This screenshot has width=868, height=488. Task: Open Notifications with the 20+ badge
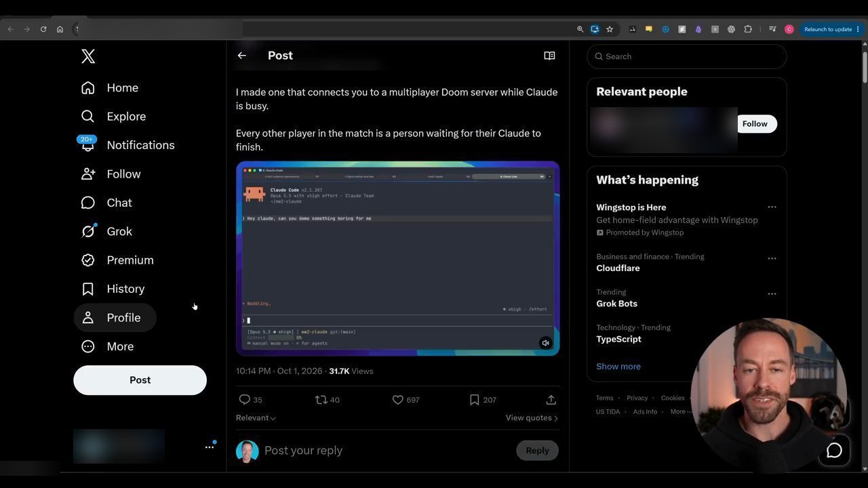[127, 145]
